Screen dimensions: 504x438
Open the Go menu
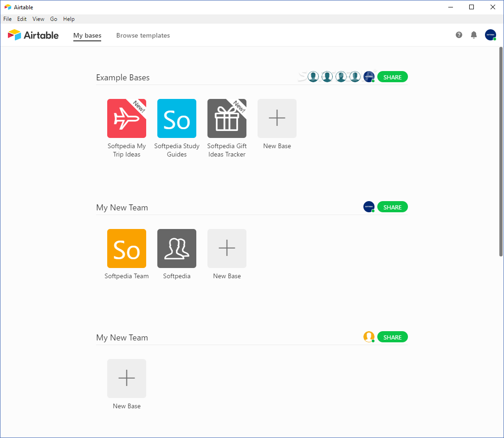click(54, 19)
